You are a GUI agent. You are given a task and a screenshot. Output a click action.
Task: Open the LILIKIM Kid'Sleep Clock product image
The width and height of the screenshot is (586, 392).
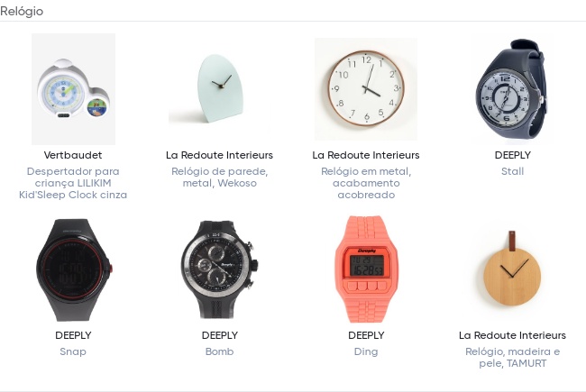click(x=73, y=89)
